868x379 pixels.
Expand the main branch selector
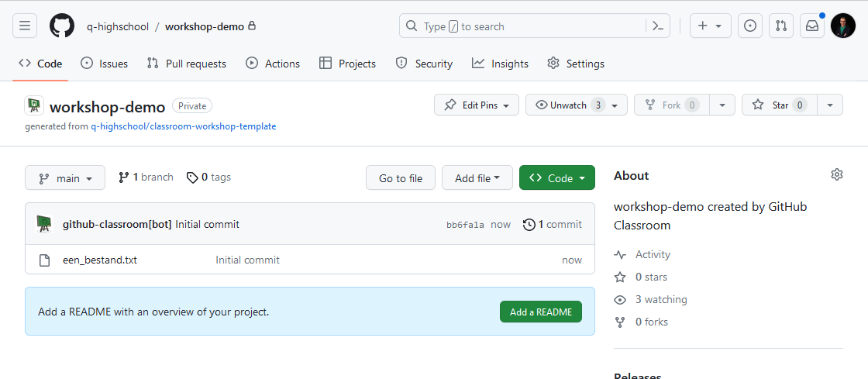[65, 178]
